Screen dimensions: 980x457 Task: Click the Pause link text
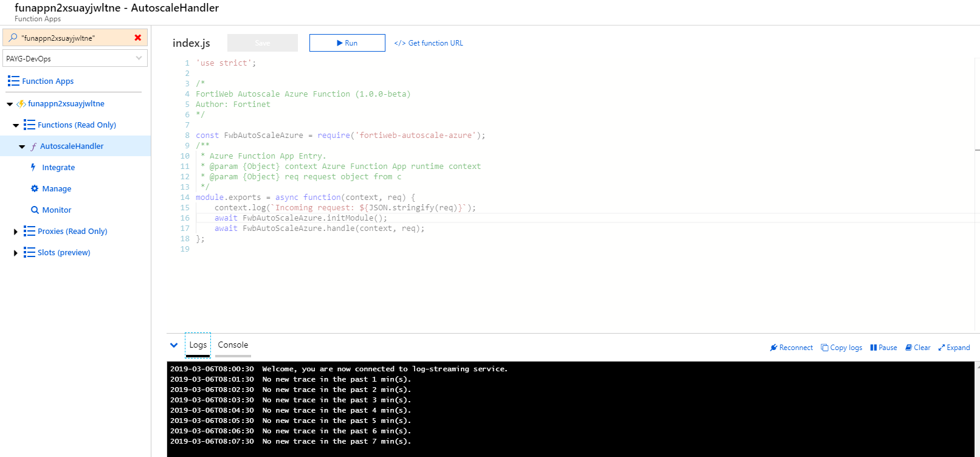[888, 348]
